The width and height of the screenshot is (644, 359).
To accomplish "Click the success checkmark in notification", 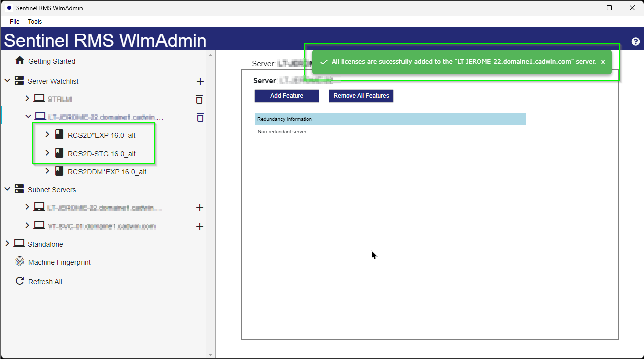I will tap(324, 62).
